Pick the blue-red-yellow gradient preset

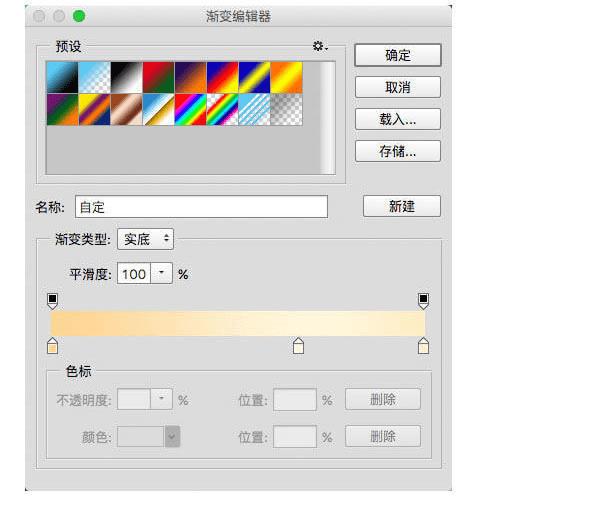(222, 77)
